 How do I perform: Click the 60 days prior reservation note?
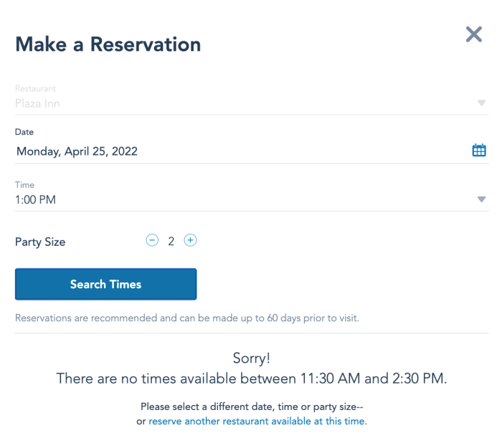click(187, 318)
